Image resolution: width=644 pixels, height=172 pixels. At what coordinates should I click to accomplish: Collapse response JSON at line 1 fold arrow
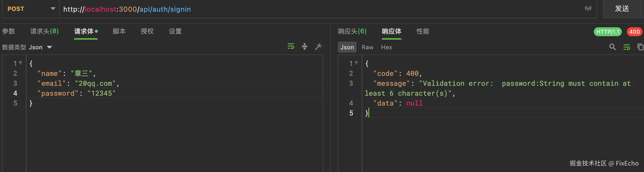[x=356, y=63]
